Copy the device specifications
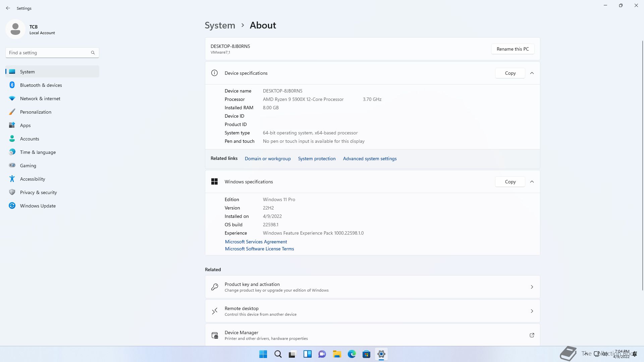 pos(510,73)
